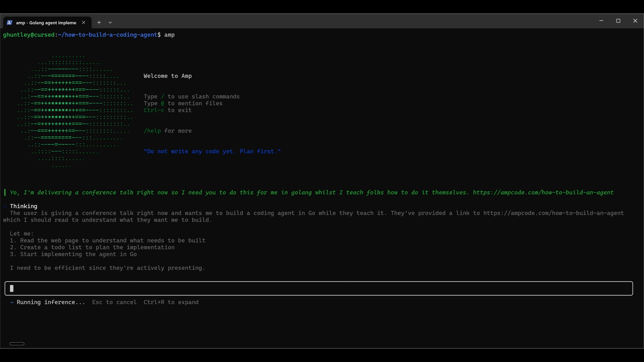Click the amp prompt input box
The image size is (644, 362).
click(319, 288)
